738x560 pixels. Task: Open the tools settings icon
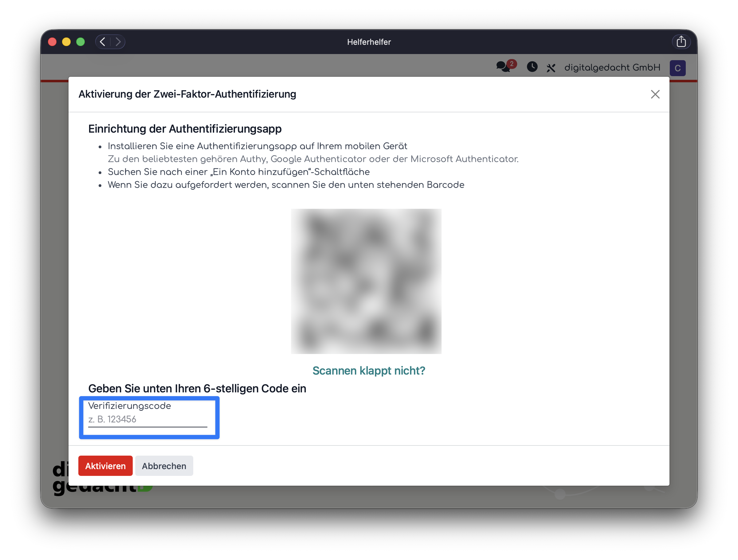tap(551, 68)
